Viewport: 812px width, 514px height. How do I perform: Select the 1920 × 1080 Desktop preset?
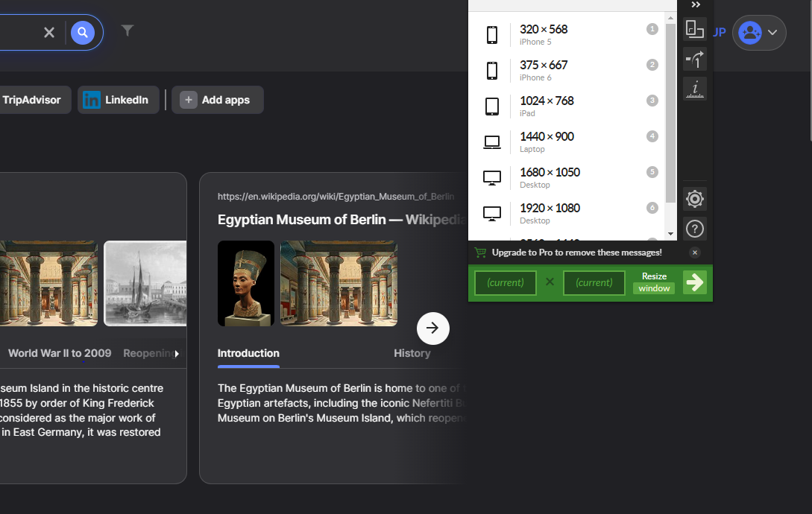[567, 213]
